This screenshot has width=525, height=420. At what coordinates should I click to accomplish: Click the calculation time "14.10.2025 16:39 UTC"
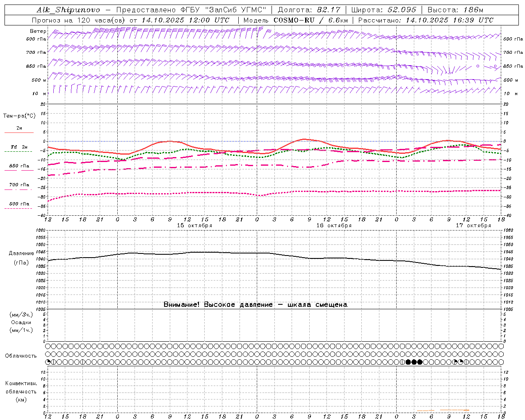450,20
